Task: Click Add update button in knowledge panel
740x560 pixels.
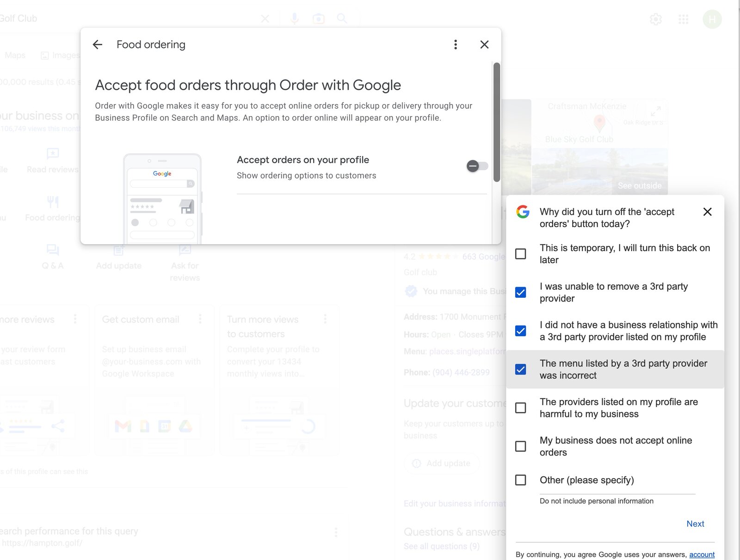Action: tap(442, 463)
